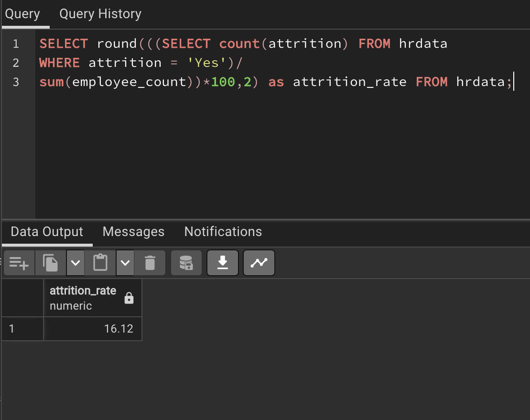Select row 1 via its row header
Screen dimensions: 530x420
22,329
